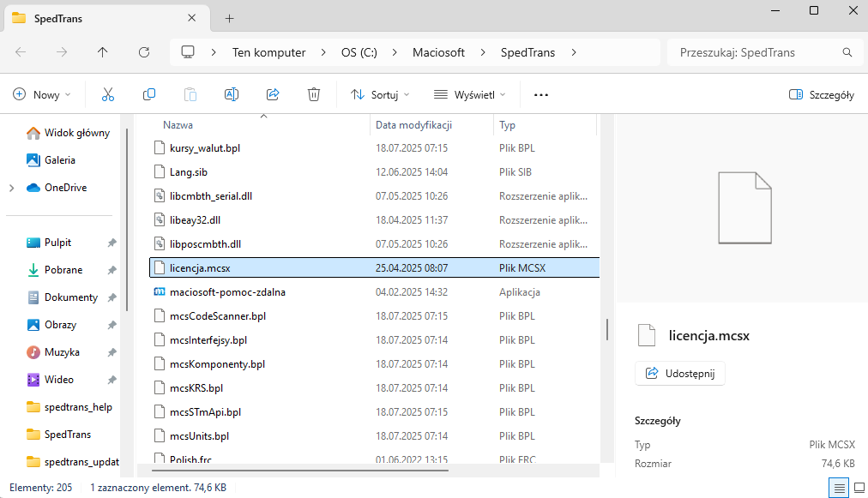The height and width of the screenshot is (498, 868).
Task: Open the Wyświetl view menu
Action: tap(470, 95)
